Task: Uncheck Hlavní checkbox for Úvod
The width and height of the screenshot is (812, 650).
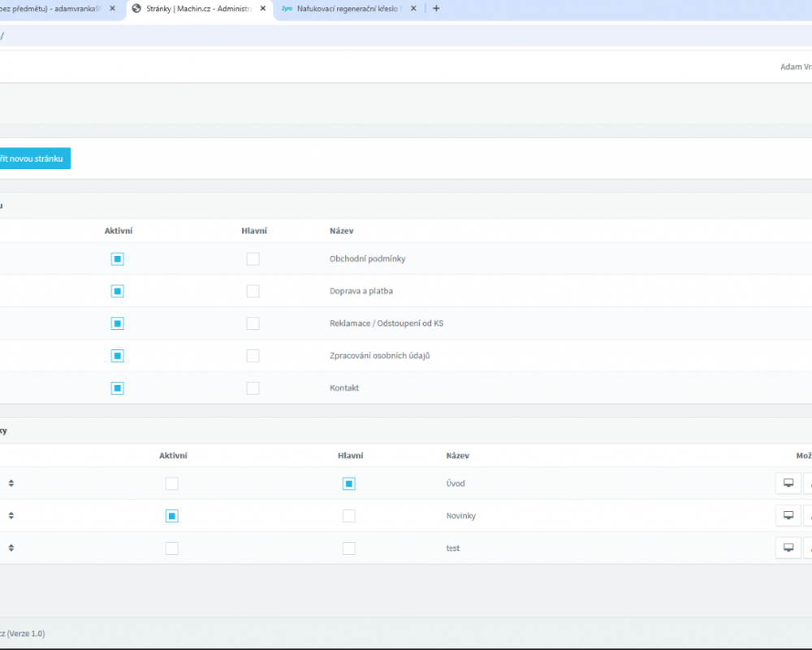Action: point(349,483)
